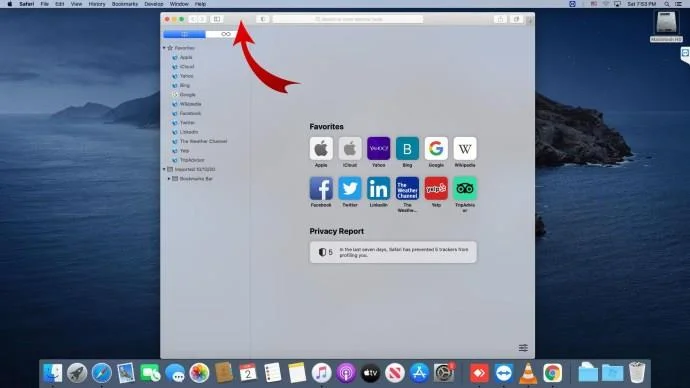This screenshot has height=388, width=690.
Task: Open Music app in the Dock
Action: tap(321, 373)
